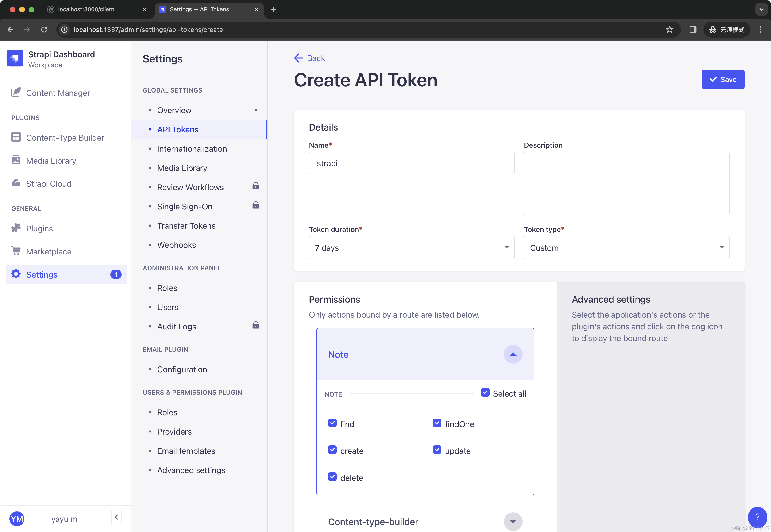Uncheck the delete permission checkbox
The height and width of the screenshot is (532, 771).
pos(332,477)
